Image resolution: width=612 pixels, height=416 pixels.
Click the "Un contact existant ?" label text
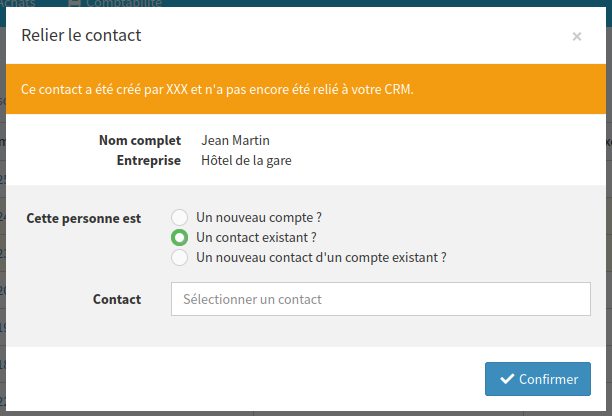point(257,237)
